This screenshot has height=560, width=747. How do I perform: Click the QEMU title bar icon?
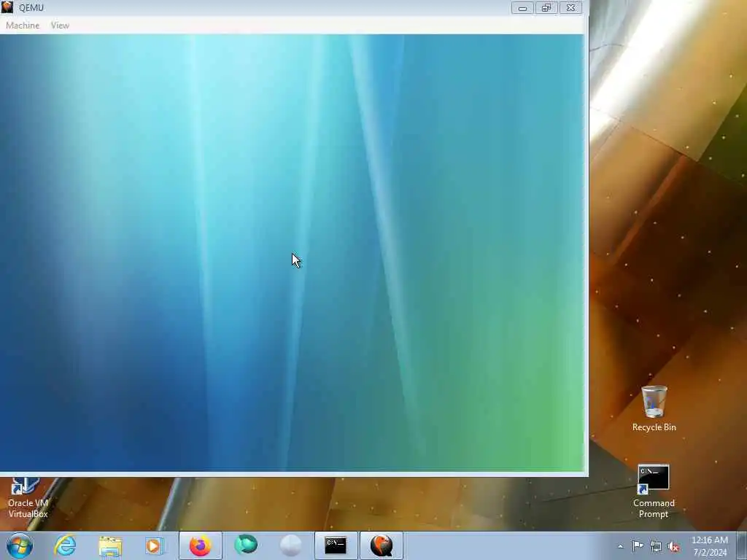(x=7, y=7)
